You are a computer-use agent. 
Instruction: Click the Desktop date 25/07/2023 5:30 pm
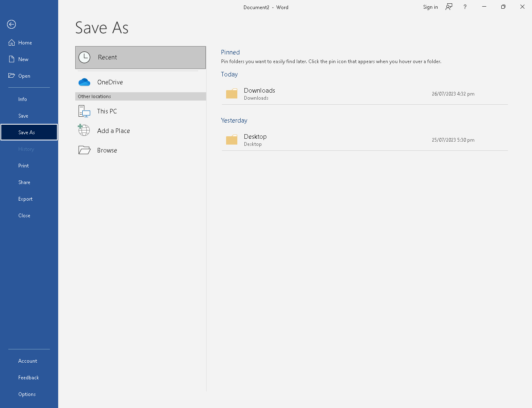(453, 140)
